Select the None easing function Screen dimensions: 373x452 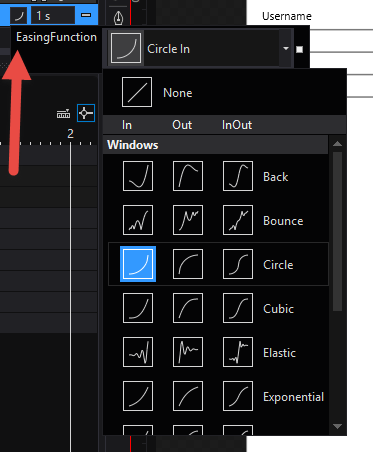137,92
